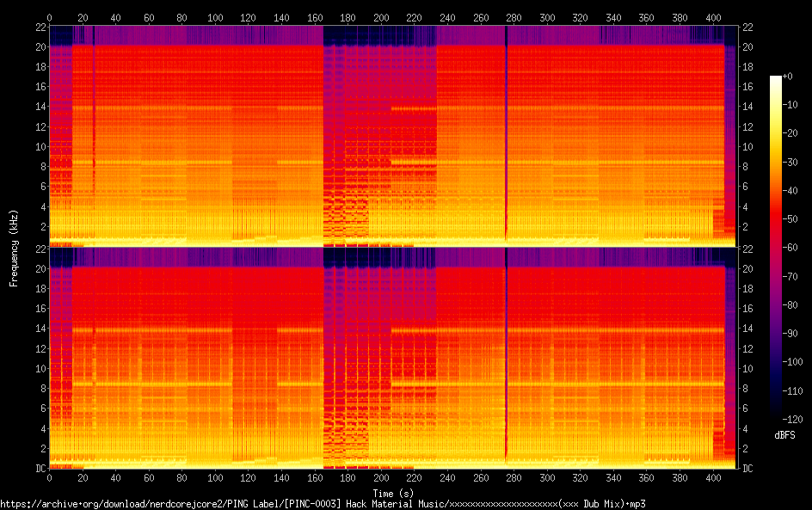The image size is (812, 510).
Task: Select the '+0' label atop the color scale
Action: point(788,77)
